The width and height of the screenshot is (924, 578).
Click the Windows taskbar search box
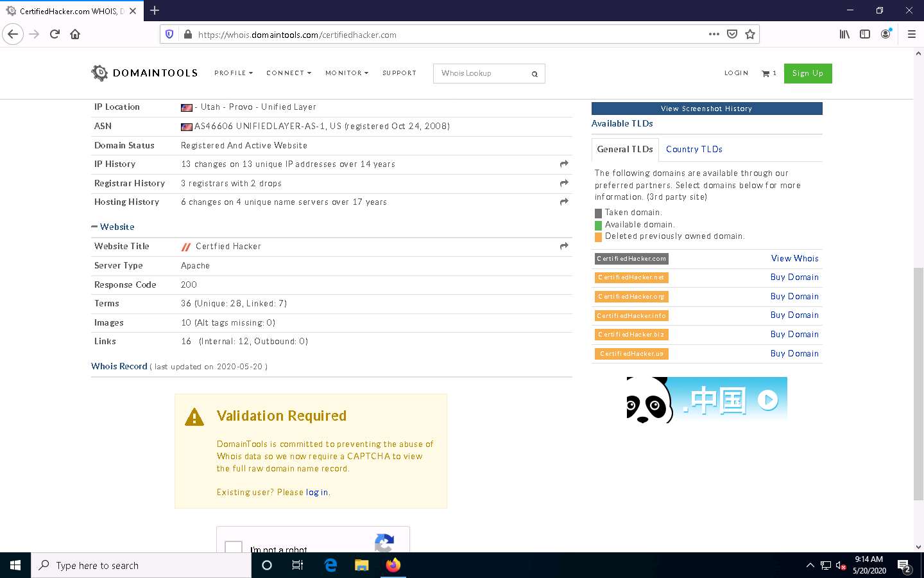coord(141,565)
